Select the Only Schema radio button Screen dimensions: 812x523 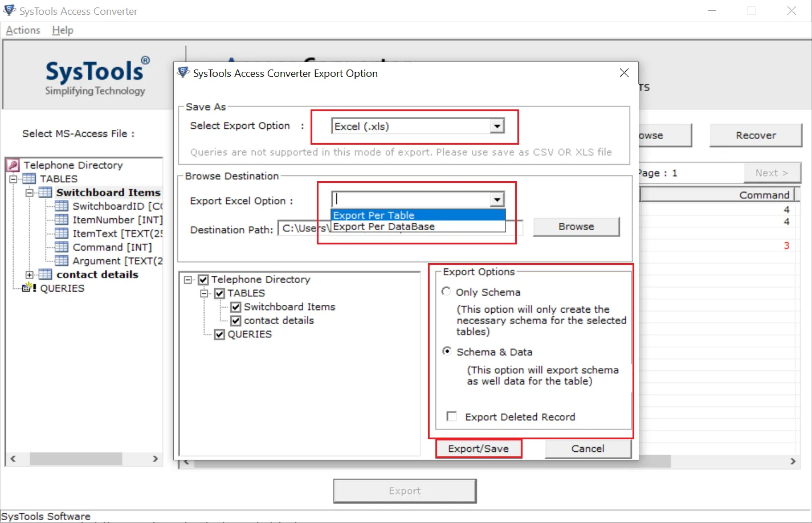coord(446,292)
